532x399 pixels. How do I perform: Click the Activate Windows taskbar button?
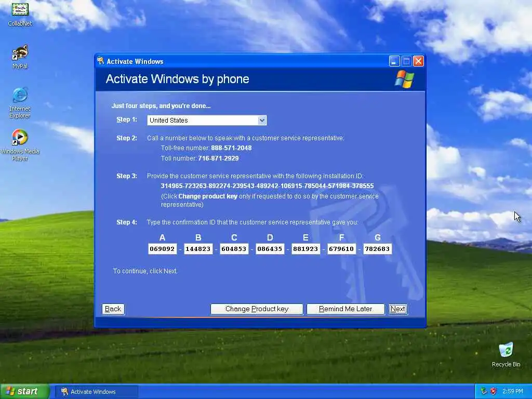(96, 392)
